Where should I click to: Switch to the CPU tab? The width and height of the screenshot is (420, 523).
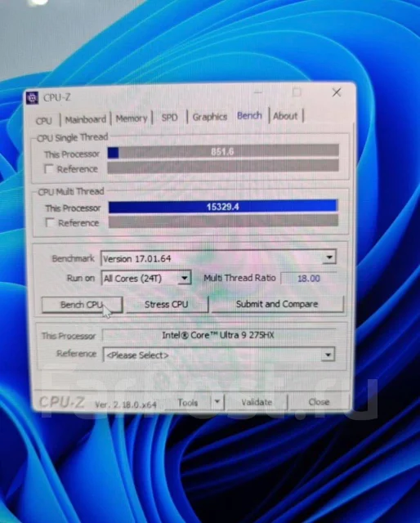point(44,120)
